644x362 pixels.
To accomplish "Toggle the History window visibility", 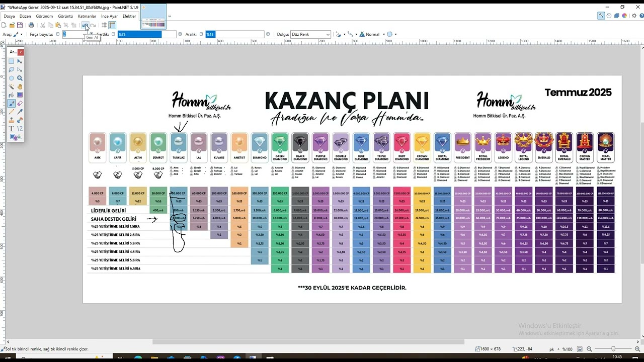I will [x=609, y=16].
